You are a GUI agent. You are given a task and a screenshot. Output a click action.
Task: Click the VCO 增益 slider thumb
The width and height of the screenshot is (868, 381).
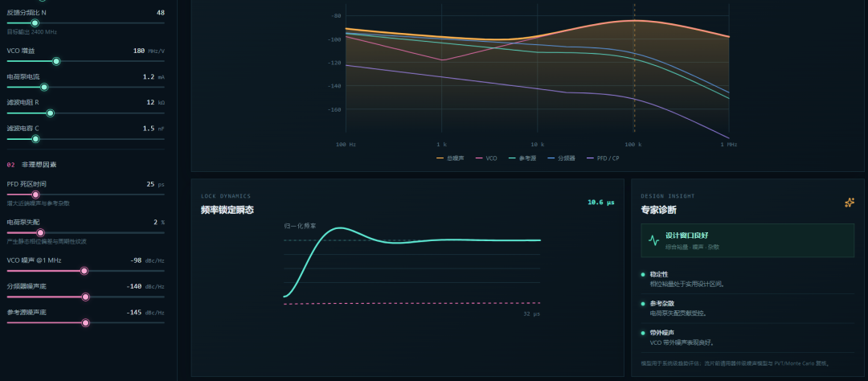(56, 61)
